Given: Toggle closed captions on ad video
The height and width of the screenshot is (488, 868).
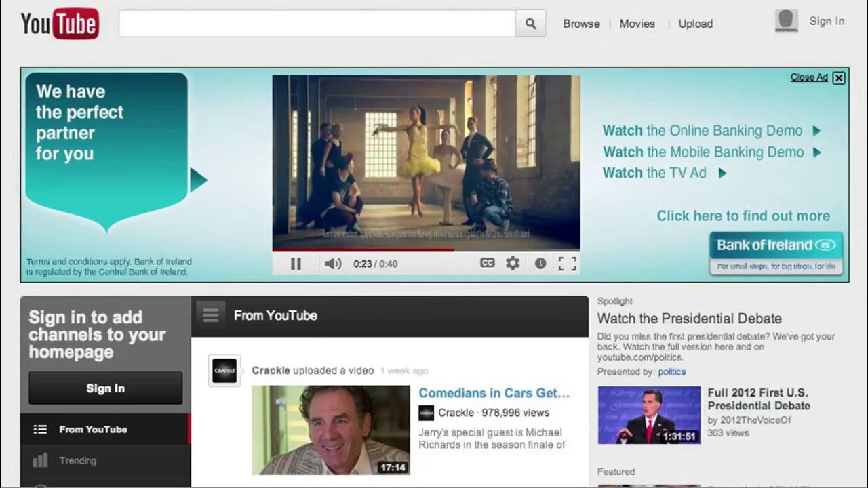Looking at the screenshot, I should point(487,263).
